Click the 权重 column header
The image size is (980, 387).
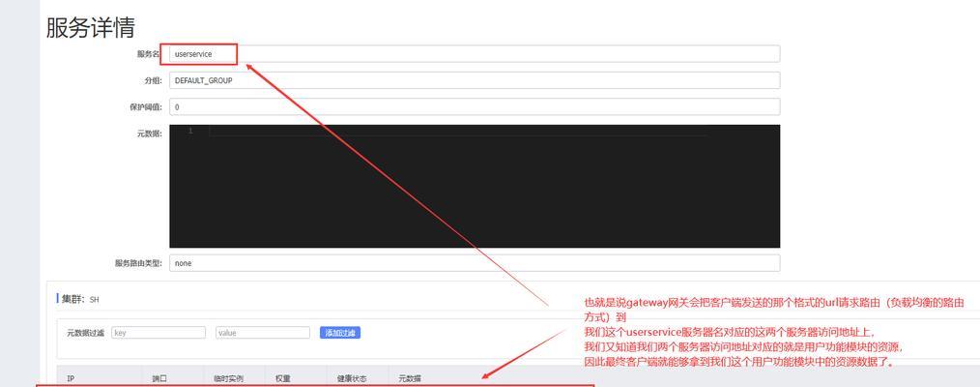(282, 379)
